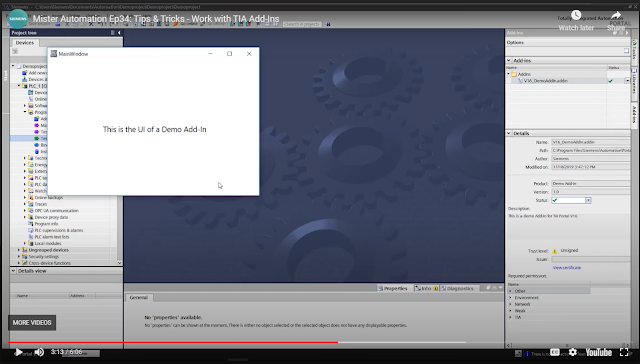This screenshot has height=364, width=640.
Task: Collapse the Addin folder in list
Action: [509, 74]
